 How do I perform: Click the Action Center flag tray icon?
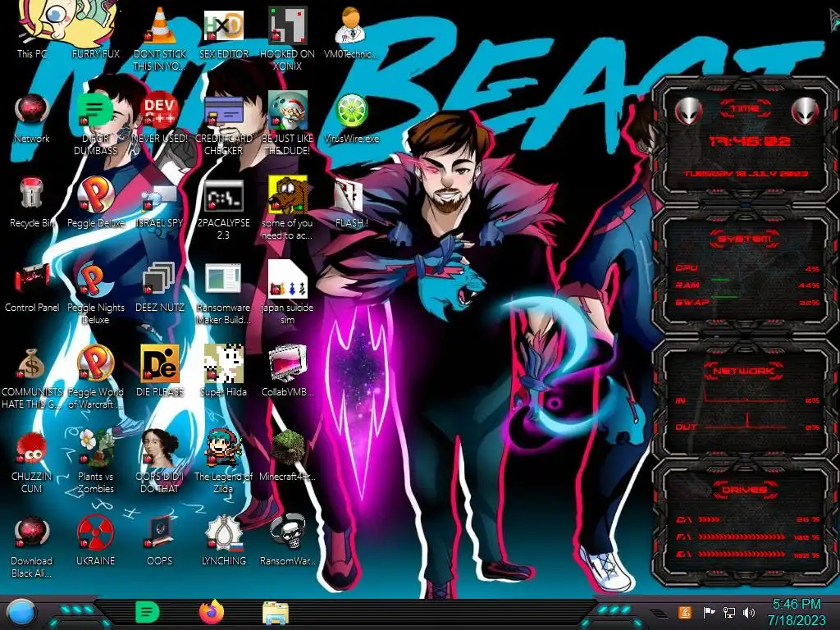tap(709, 612)
